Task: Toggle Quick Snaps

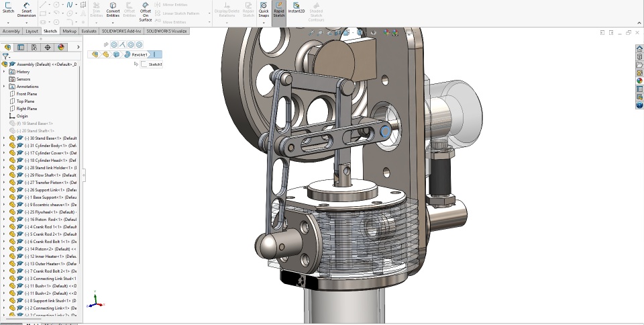Action: click(x=264, y=8)
